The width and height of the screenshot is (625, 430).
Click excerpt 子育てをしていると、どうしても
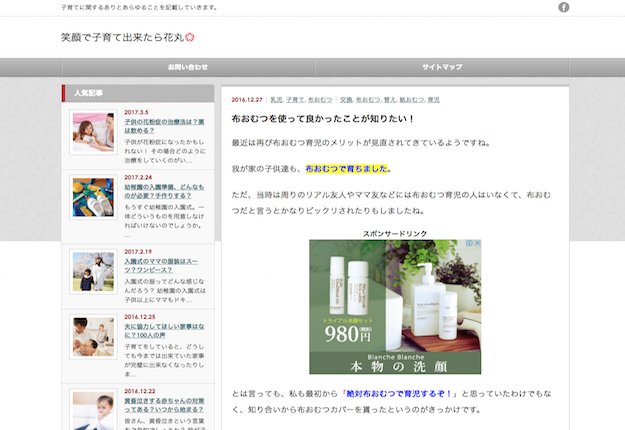pos(164,360)
